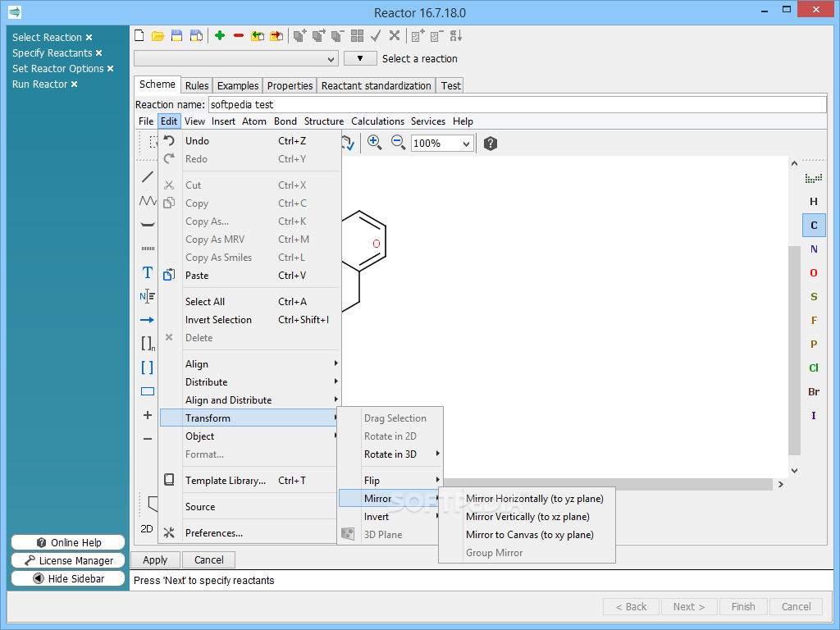Screen dimensions: 840x630
Task: Click the canvas vertical scrollbar down arrow
Action: (794, 471)
